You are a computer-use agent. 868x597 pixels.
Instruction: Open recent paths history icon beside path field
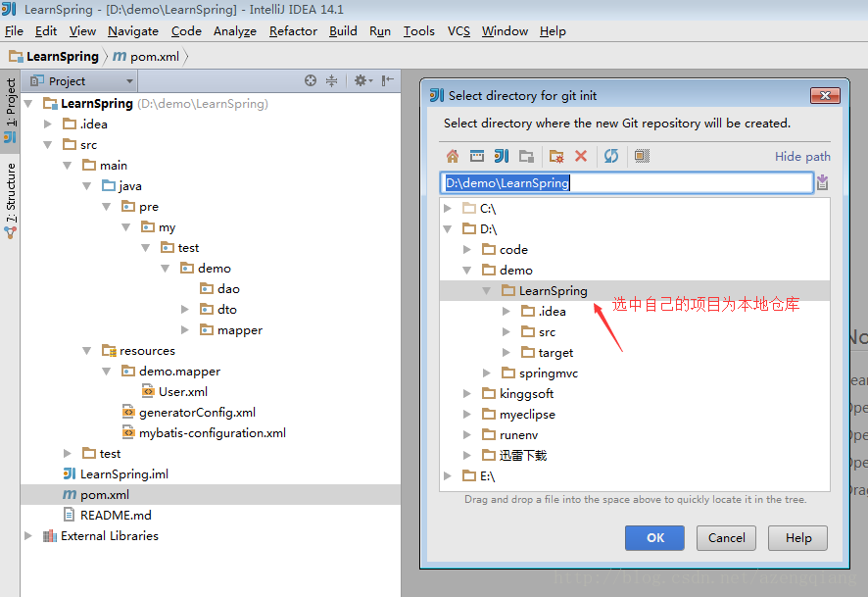822,182
